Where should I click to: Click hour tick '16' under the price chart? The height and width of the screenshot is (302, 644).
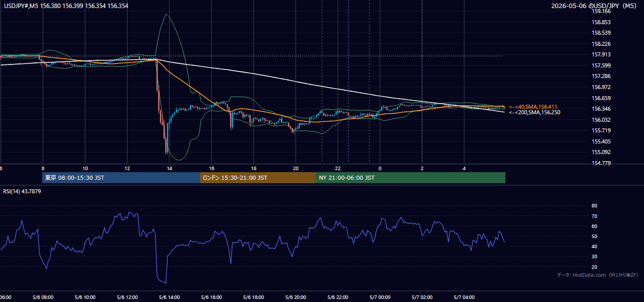tap(212, 168)
